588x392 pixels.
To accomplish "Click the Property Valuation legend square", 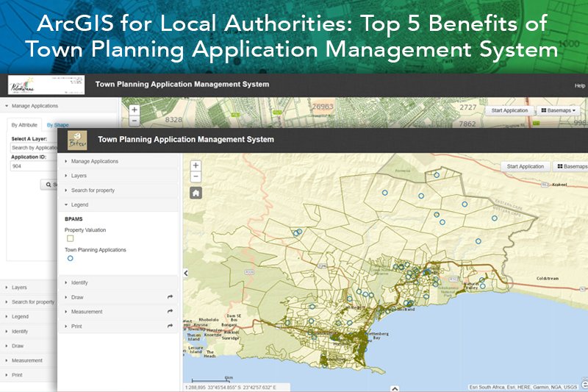I will [x=70, y=238].
